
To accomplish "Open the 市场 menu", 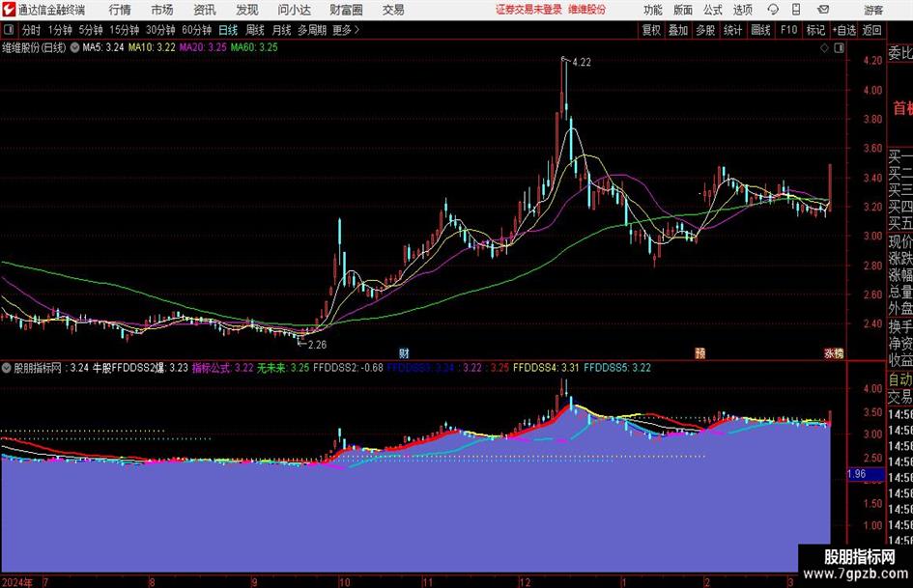I will [x=162, y=10].
